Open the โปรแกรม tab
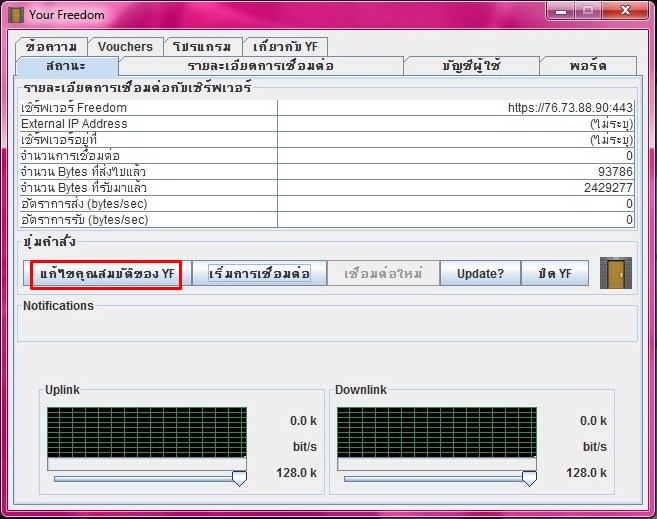This screenshot has height=519, width=657. pos(202,46)
